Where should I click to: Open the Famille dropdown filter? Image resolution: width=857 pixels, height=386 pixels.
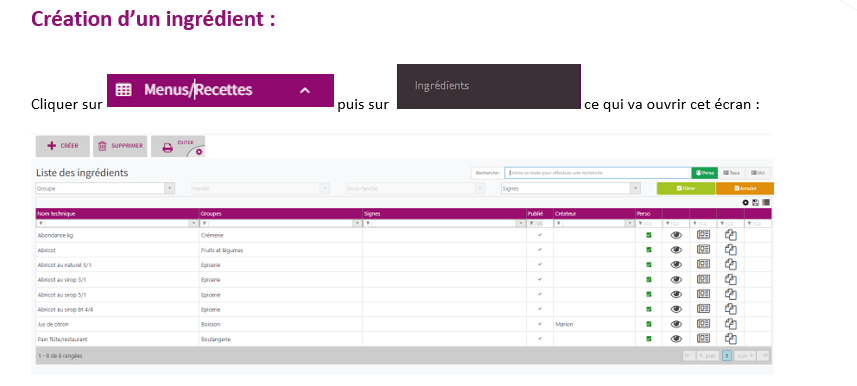coord(260,188)
